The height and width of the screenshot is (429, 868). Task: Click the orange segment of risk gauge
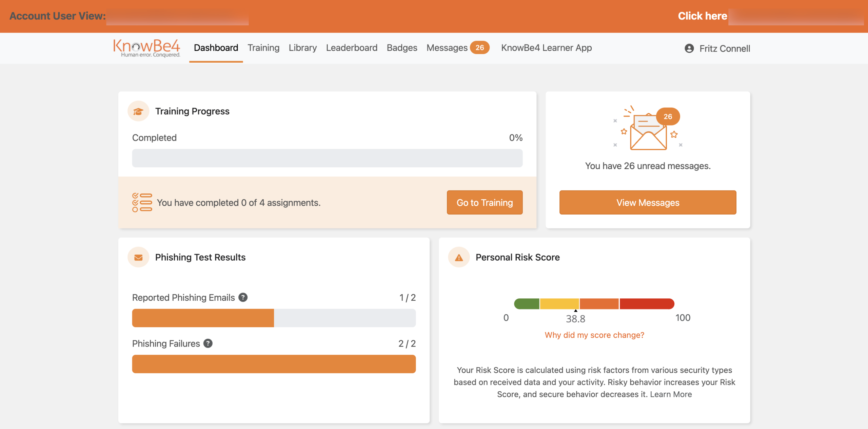(x=599, y=304)
